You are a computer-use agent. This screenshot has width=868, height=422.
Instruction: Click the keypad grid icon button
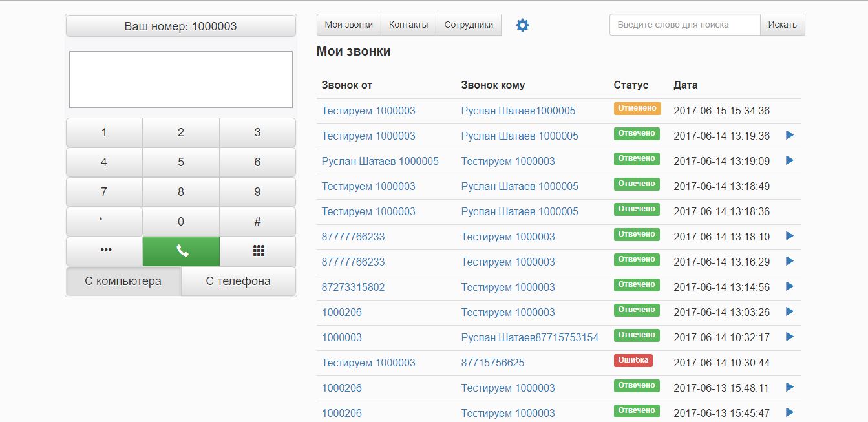tap(258, 251)
